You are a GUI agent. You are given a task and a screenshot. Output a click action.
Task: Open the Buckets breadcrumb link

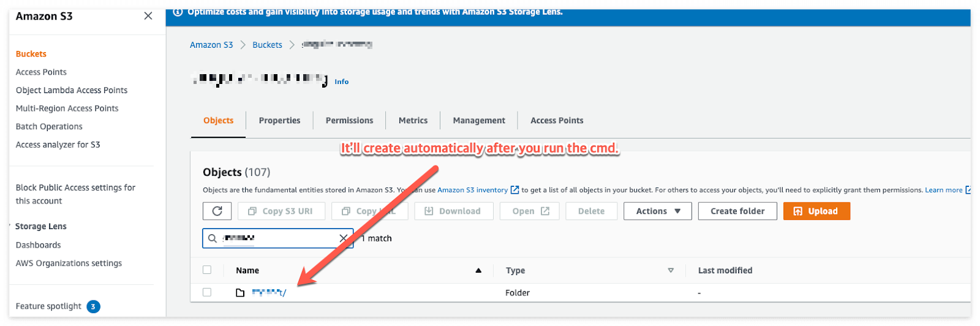[267, 45]
